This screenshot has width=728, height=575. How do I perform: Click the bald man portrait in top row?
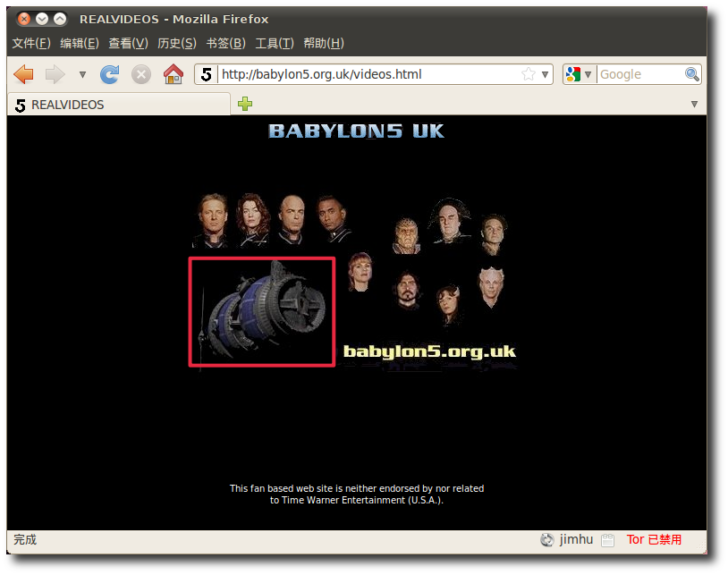coord(292,219)
